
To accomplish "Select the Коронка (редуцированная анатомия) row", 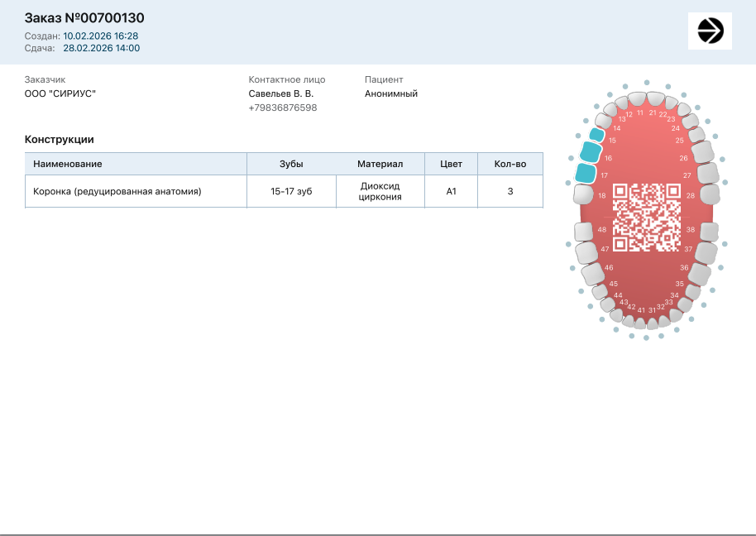I will pos(117,191).
